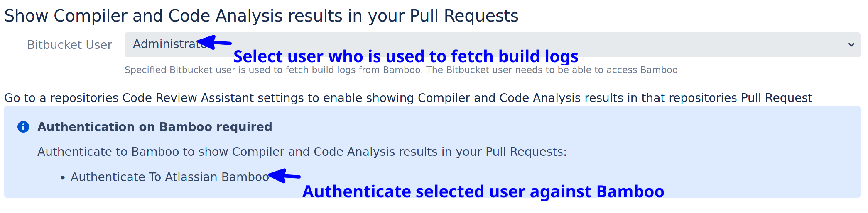Click the help text under the user dropdown
Image resolution: width=868 pixels, height=213 pixels.
401,70
